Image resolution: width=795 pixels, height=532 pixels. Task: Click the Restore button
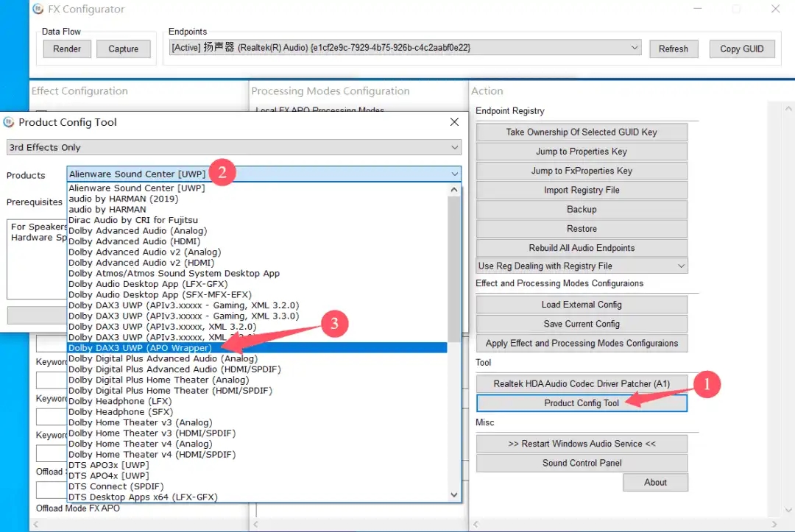click(x=582, y=229)
